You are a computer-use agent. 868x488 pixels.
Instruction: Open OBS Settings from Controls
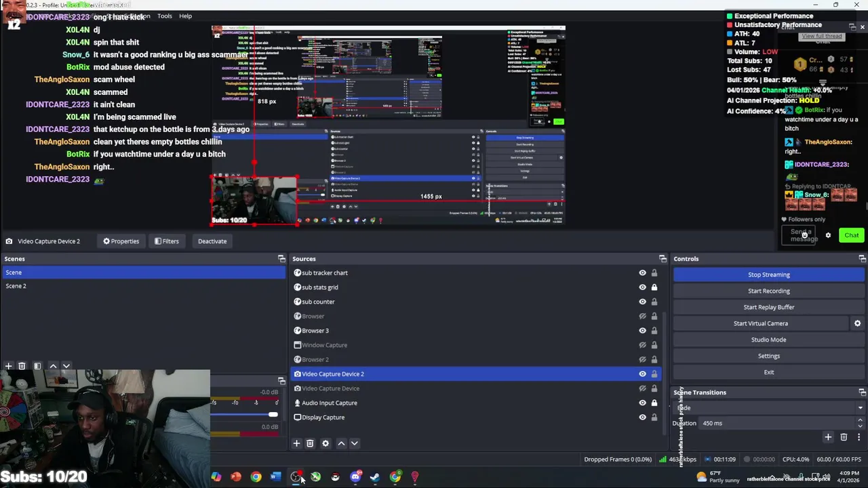pyautogui.click(x=769, y=356)
